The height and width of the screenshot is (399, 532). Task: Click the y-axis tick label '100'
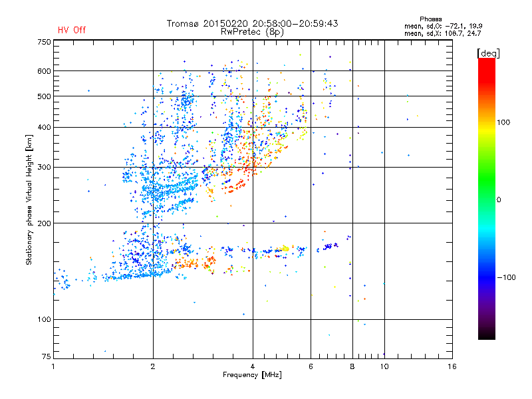point(45,320)
